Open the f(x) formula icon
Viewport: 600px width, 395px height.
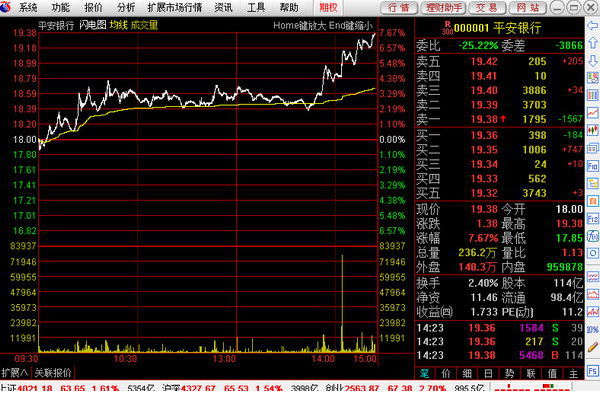593,236
